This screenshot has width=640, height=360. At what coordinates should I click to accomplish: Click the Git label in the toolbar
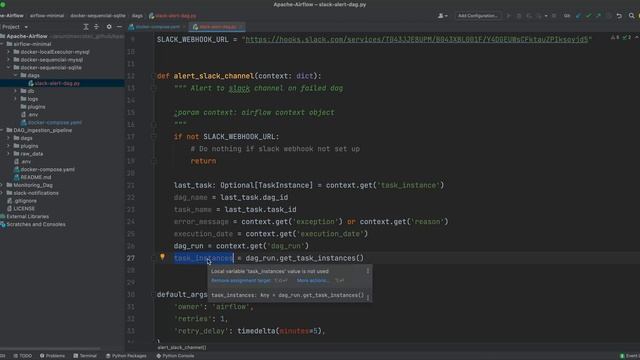click(567, 16)
